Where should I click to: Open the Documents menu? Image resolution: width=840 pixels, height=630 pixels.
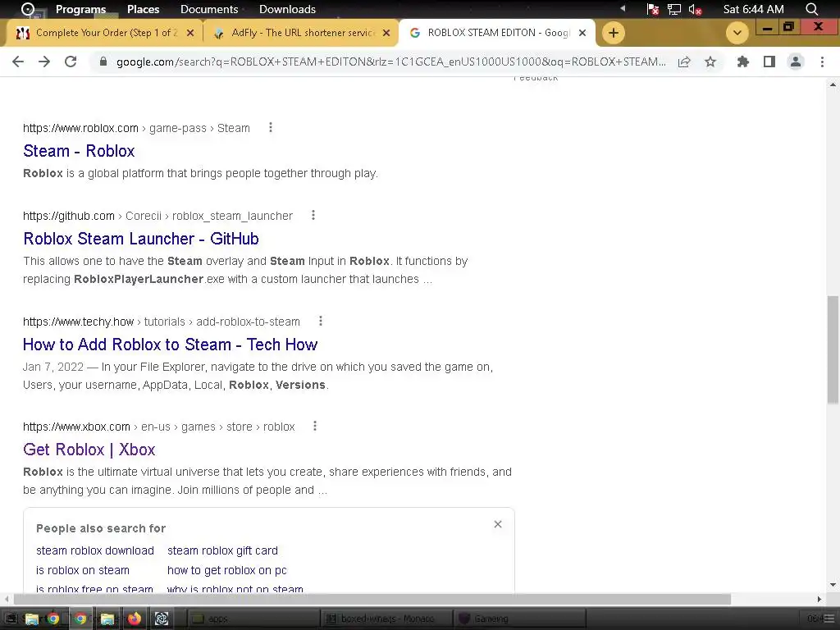point(209,9)
